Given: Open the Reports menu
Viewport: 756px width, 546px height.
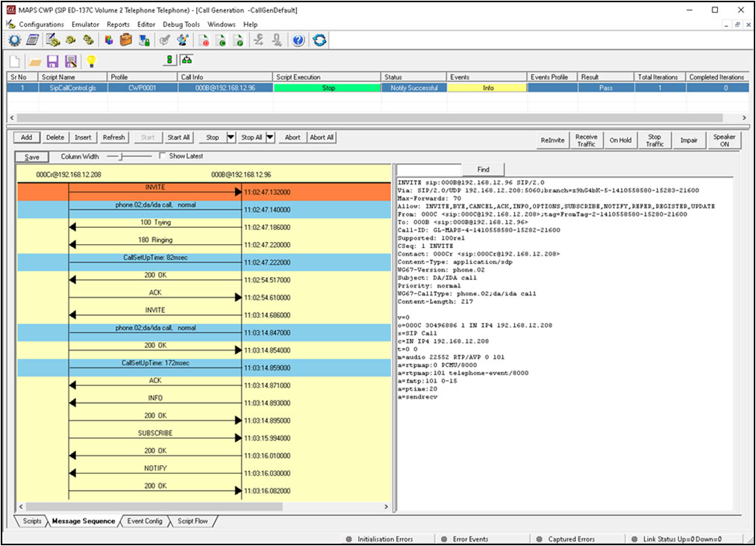Looking at the screenshot, I should click(x=118, y=24).
